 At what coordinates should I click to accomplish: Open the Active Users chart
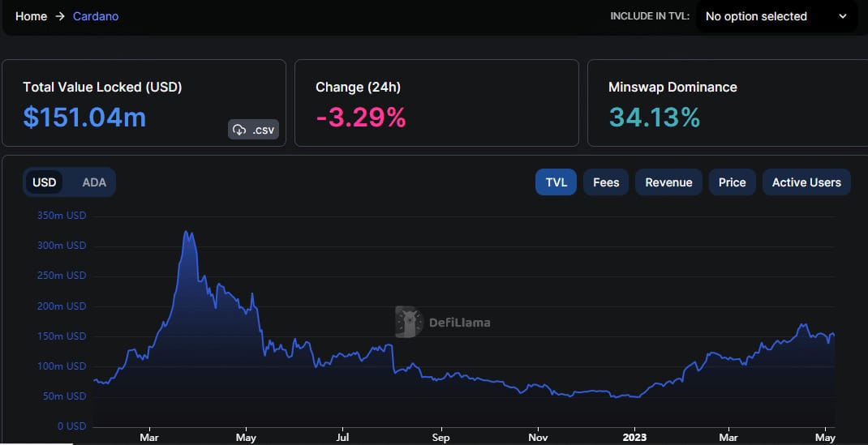pos(806,182)
